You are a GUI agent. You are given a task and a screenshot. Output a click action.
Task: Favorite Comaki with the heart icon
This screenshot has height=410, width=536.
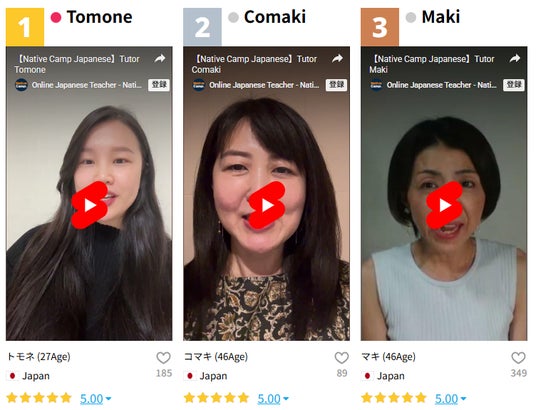click(x=341, y=358)
